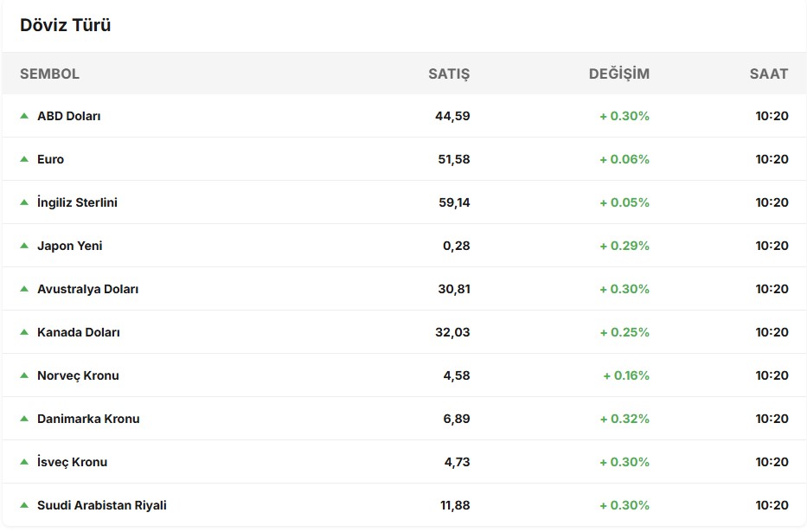Select the İngiliz Sterlini row name
Screen dimensions: 807x532
[77, 202]
